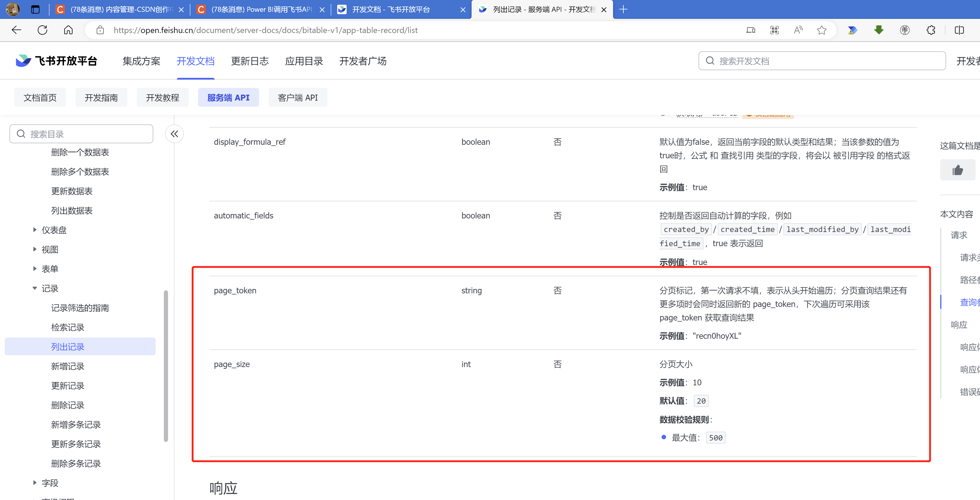Expand the 视图 tree section
This screenshot has width=980, height=500.
tap(34, 249)
